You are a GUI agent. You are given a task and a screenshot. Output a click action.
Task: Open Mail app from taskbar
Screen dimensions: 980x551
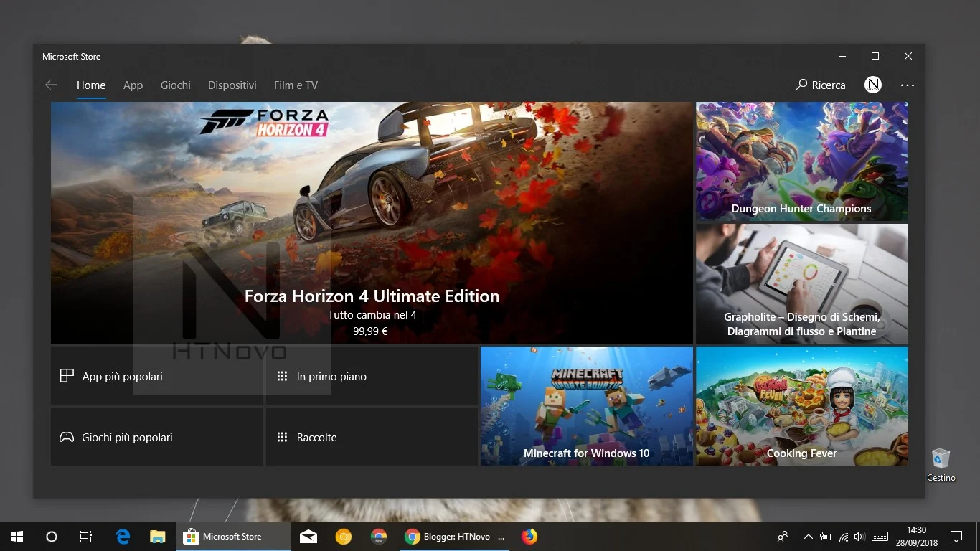(x=308, y=537)
